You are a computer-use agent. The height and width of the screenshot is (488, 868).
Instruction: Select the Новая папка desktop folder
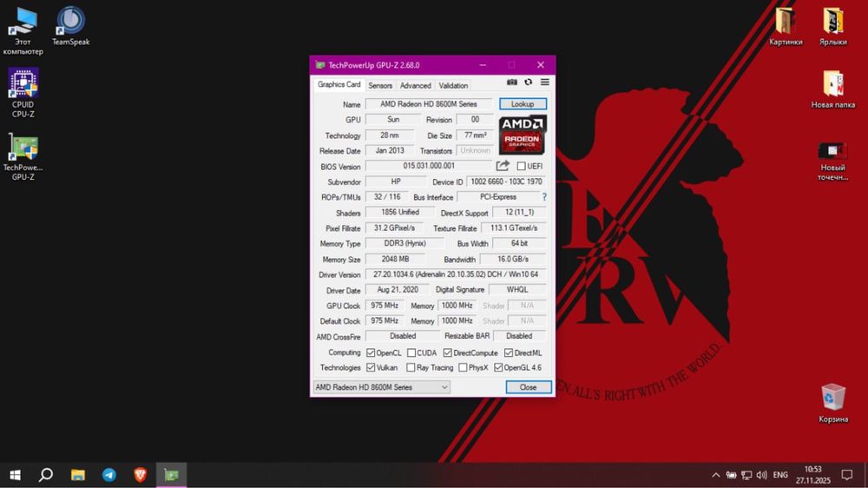tap(832, 89)
